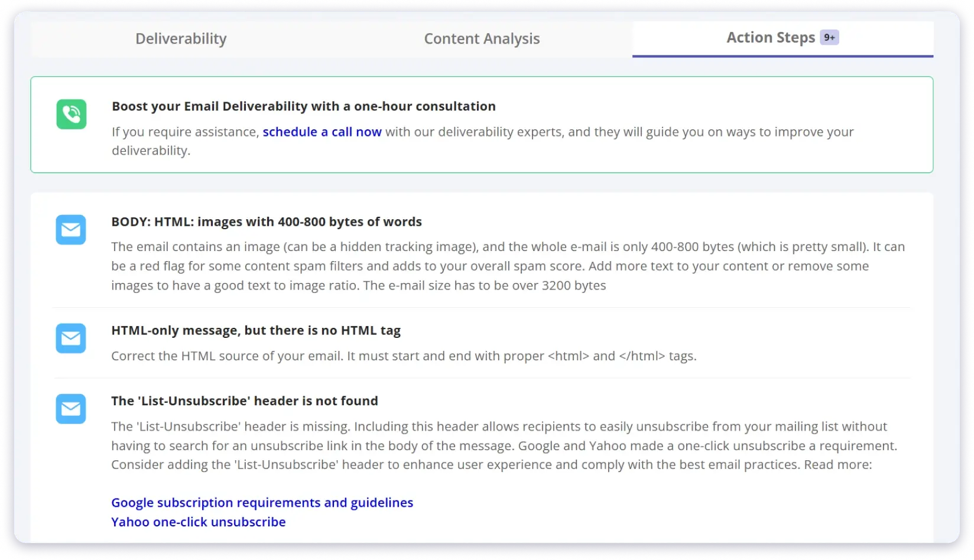Viewport: 974px width, 560px height.
Task: Follow the Yahoo one-click unsubscribe link
Action: 198,522
